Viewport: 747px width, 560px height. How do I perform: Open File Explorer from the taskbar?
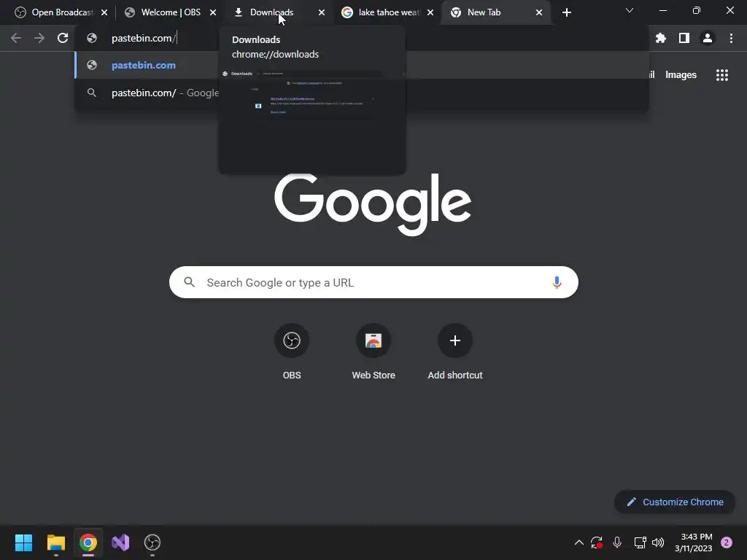pyautogui.click(x=55, y=542)
